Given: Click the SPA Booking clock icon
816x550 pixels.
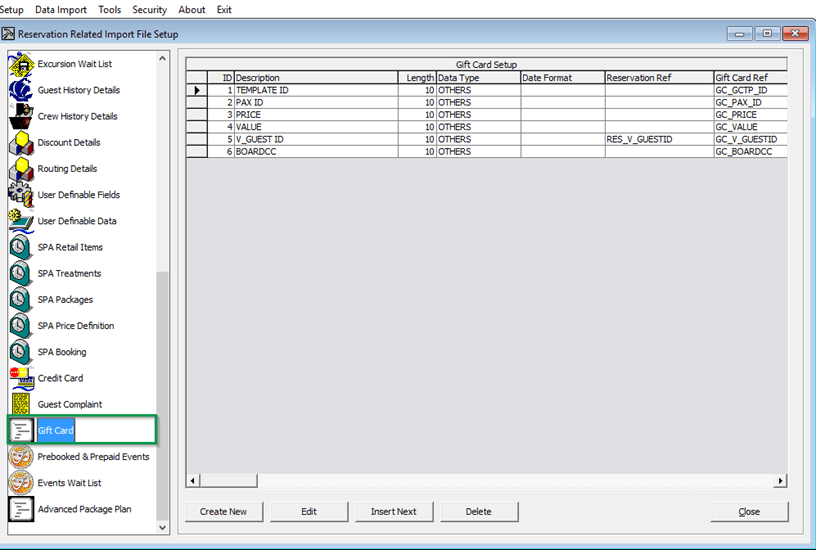Looking at the screenshot, I should tap(21, 352).
